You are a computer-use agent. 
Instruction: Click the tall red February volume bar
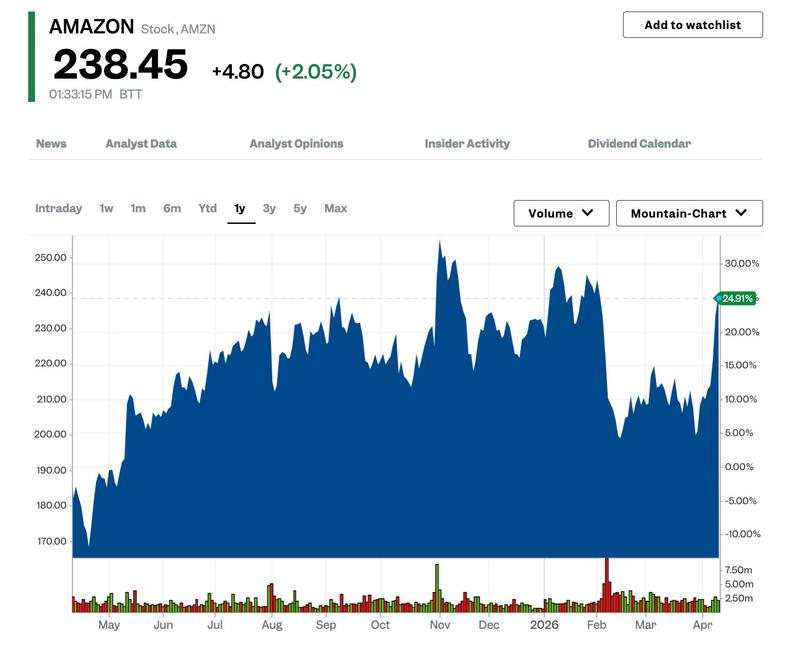(x=607, y=585)
